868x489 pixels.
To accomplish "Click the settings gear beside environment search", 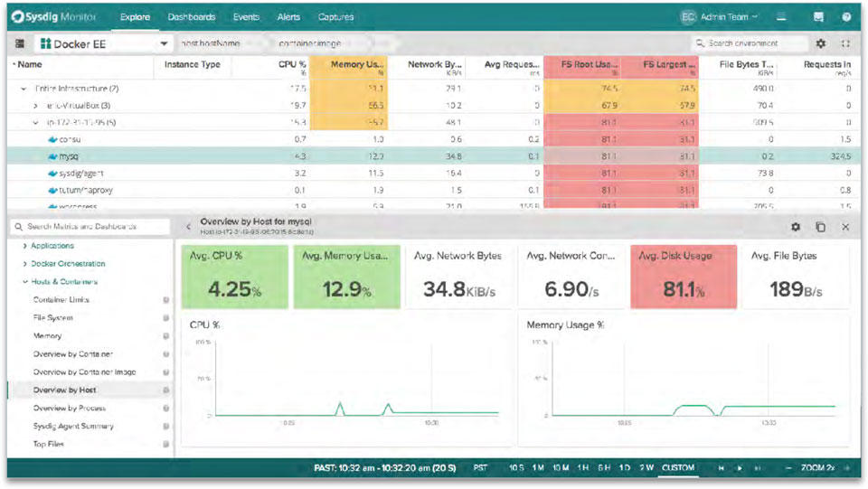I will (821, 43).
